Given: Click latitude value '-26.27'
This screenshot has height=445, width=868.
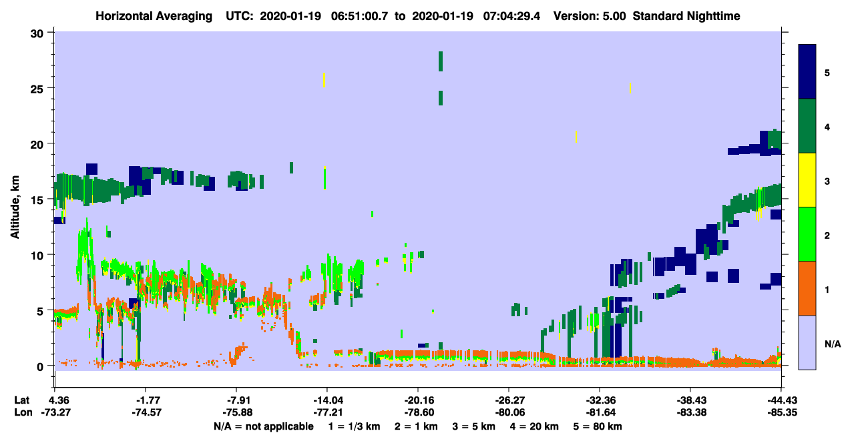Looking at the screenshot, I should [x=508, y=400].
